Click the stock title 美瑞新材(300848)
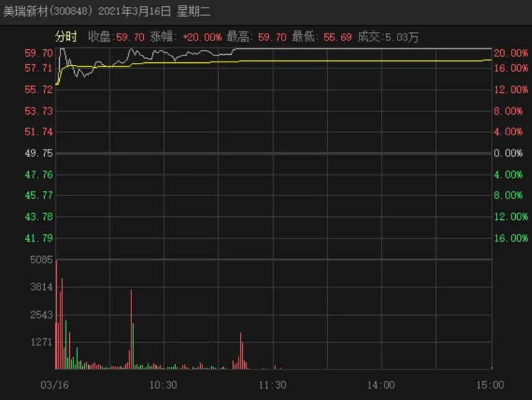532x400 pixels. pos(47,12)
